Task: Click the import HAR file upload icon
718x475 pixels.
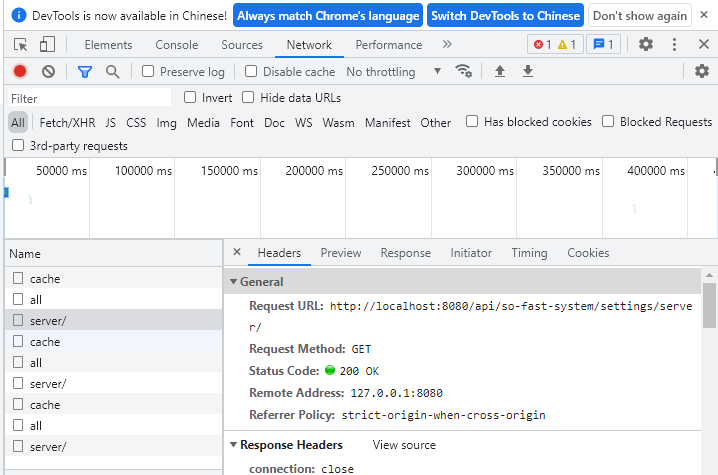Action: 500,71
